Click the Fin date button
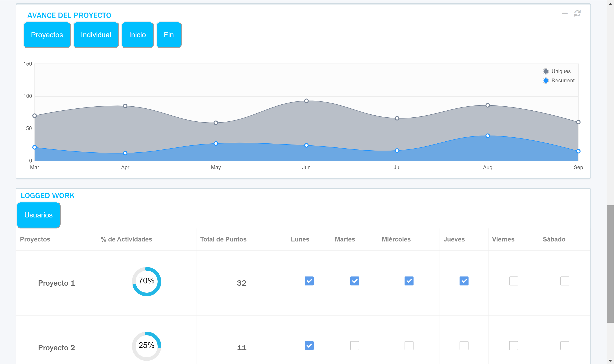 169,35
